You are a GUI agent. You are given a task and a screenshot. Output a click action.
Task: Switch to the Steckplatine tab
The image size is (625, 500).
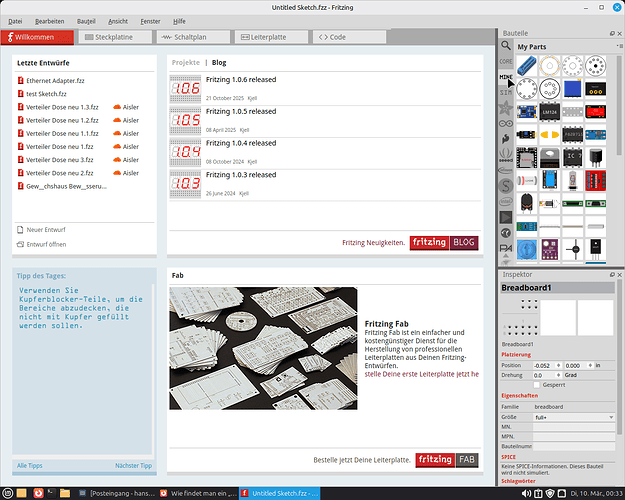(x=115, y=37)
